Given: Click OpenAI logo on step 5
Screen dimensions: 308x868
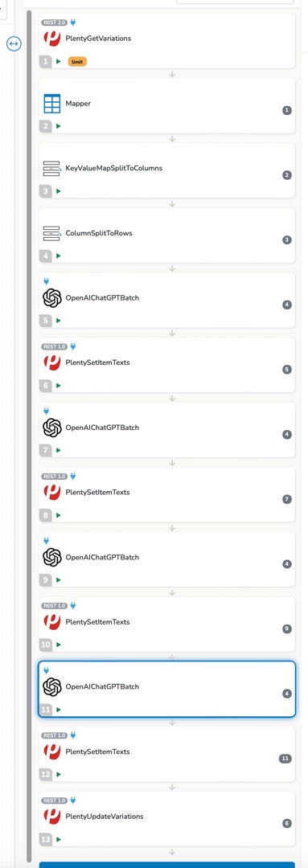Looking at the screenshot, I should coord(52,298).
